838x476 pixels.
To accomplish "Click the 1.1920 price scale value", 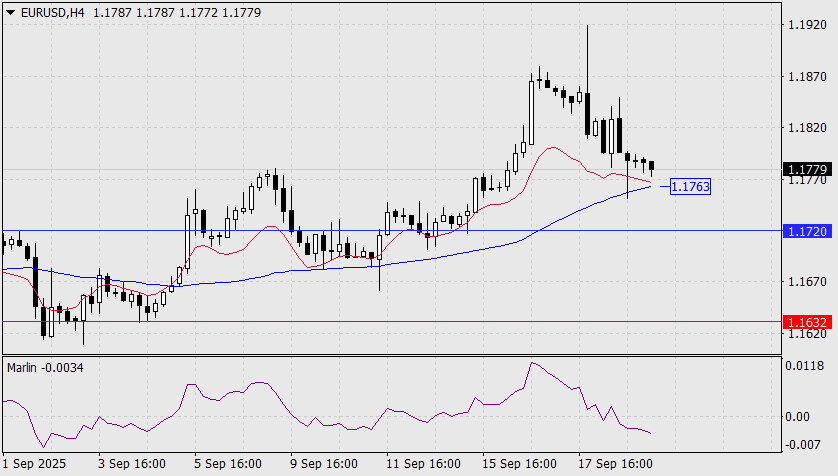I will point(807,25).
